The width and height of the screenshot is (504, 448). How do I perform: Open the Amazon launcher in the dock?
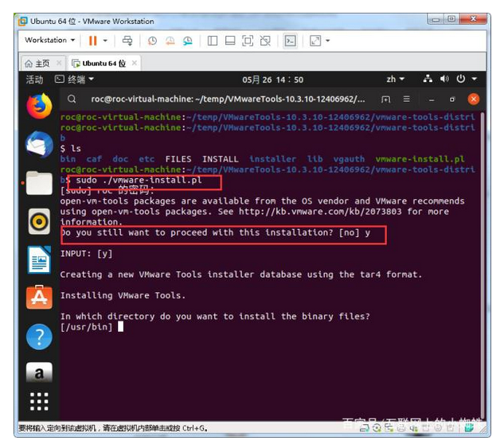[x=39, y=372]
